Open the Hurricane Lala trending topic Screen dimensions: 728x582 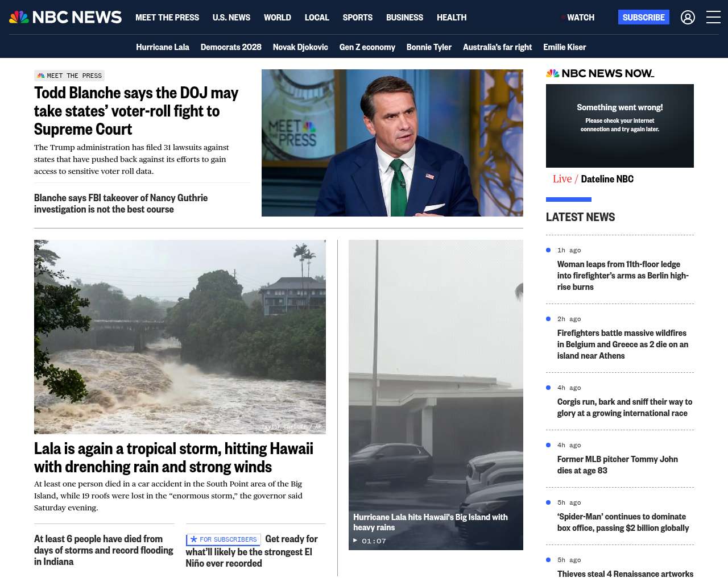coord(163,47)
